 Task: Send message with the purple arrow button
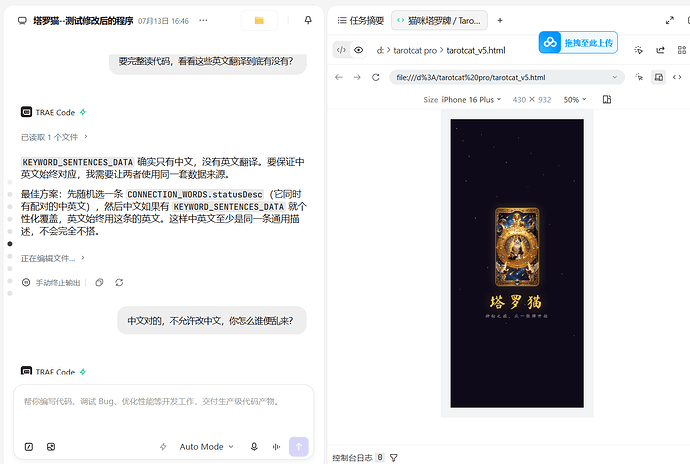point(299,447)
